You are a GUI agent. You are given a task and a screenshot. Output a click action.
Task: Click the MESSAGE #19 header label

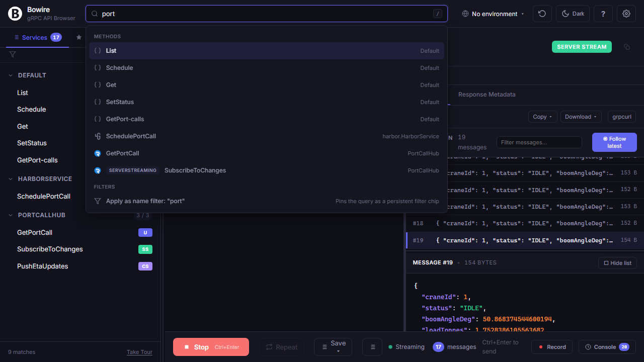433,262
